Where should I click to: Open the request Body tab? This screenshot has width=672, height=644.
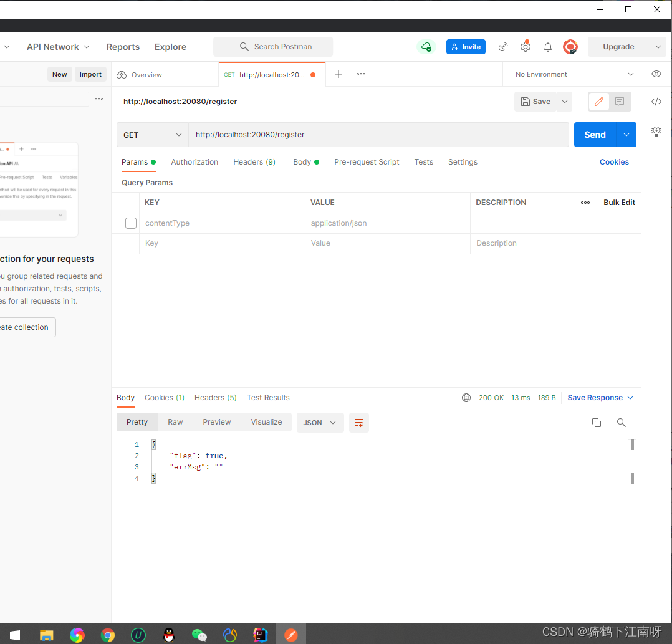click(306, 162)
